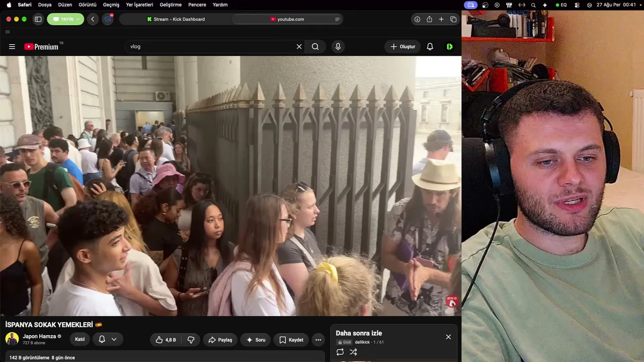
Task: Open YouTube hamburger guide menu
Action: [x=12, y=47]
